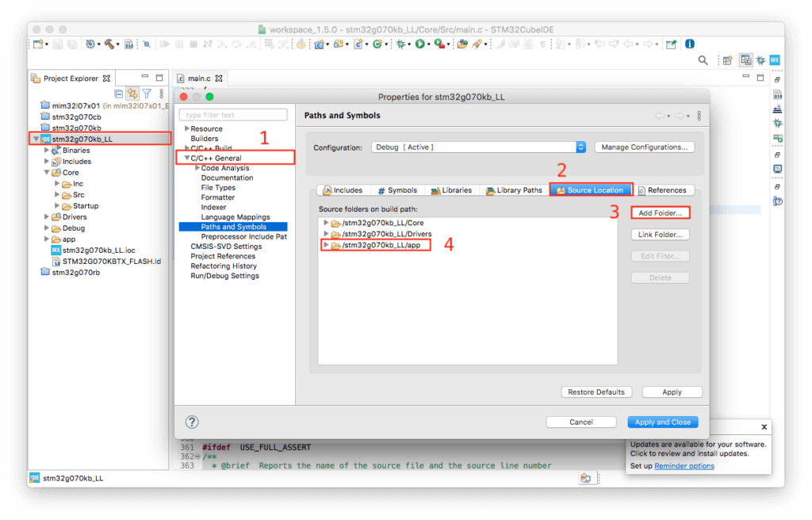
Task: Click the Add Folder... button
Action: pyautogui.click(x=661, y=213)
